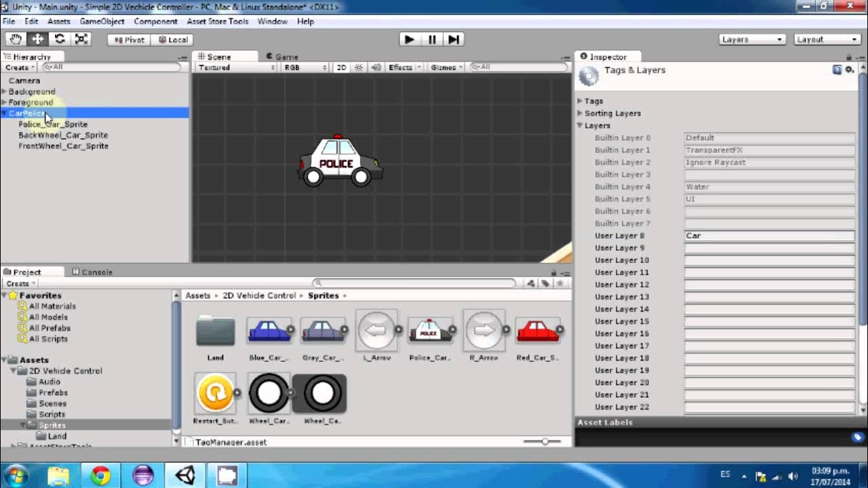
Task: Open the Inspector help book icon
Action: [837, 70]
